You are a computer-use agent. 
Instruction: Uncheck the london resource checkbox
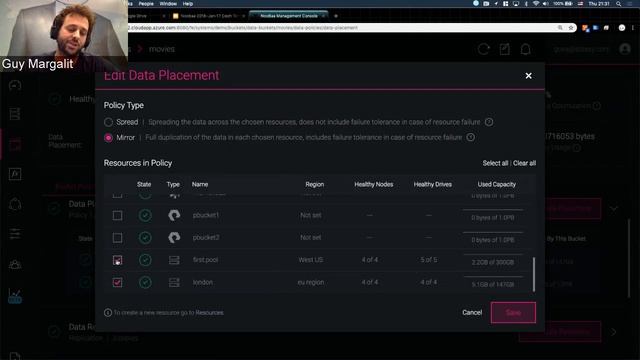point(117,282)
